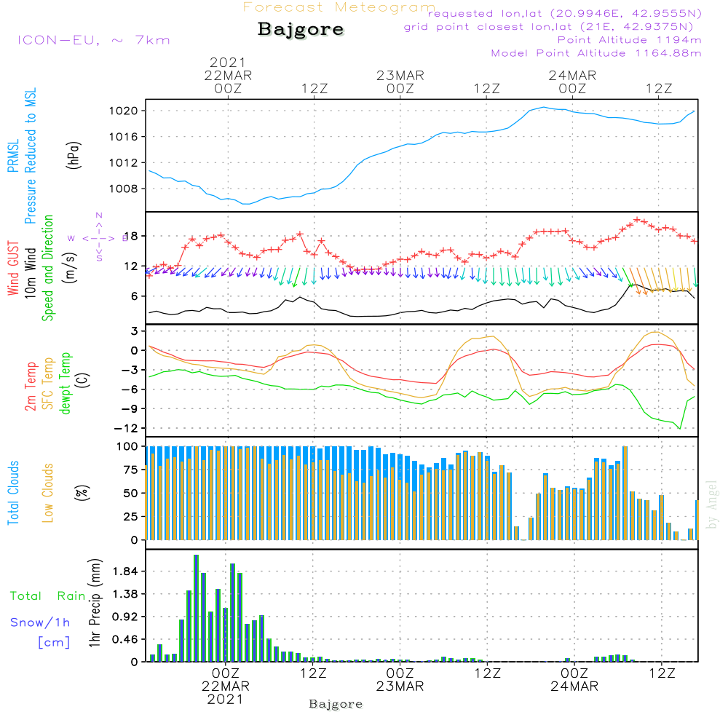This screenshot has height=728, width=728.
Task: Click the 'ICON-EU, ~ 7km' model label
Action: tap(94, 40)
